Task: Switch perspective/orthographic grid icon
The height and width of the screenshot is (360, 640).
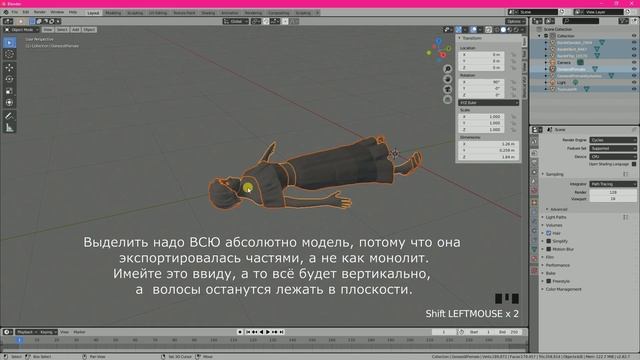Action: 448,100
